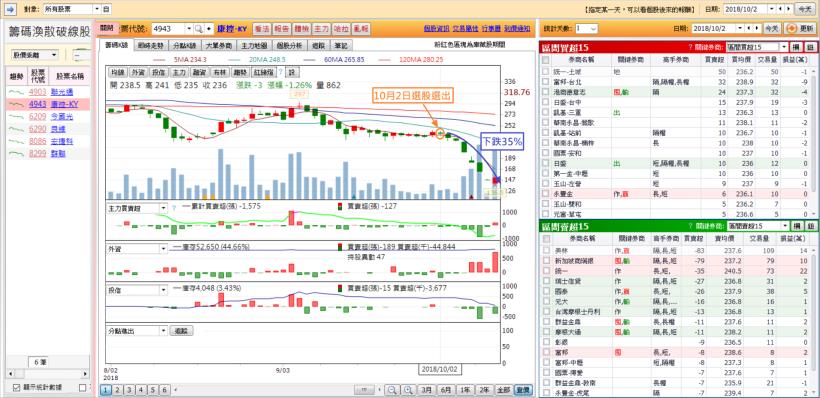This screenshot has height=398, width=820.
Task: Step to previous date in broker panel
Action: (749, 28)
